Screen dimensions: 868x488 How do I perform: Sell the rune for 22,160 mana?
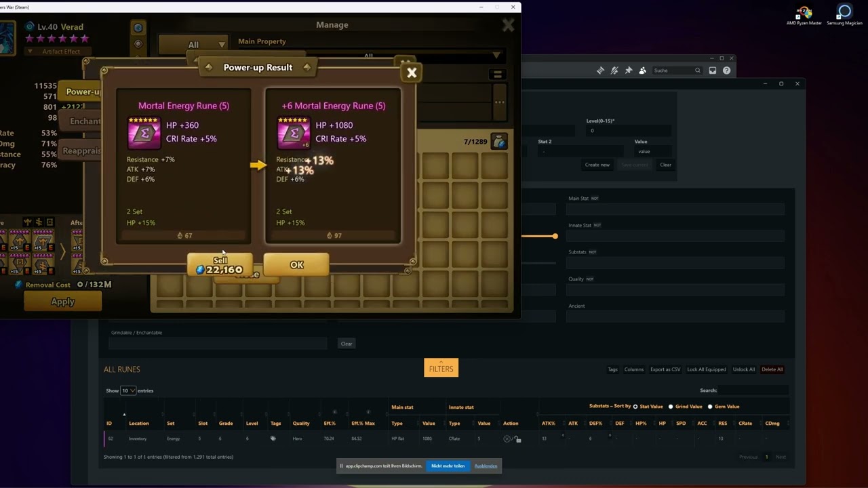(220, 265)
